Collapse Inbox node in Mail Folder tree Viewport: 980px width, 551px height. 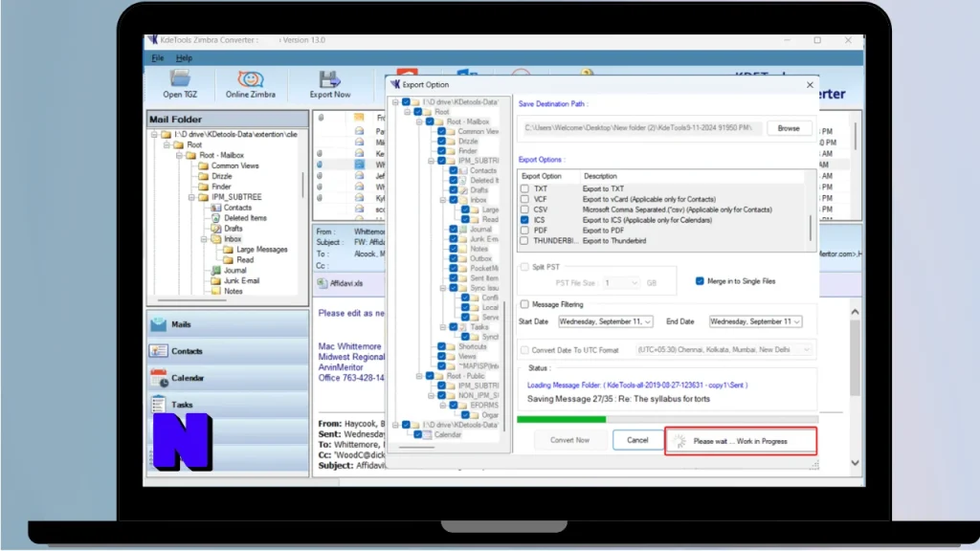[204, 239]
